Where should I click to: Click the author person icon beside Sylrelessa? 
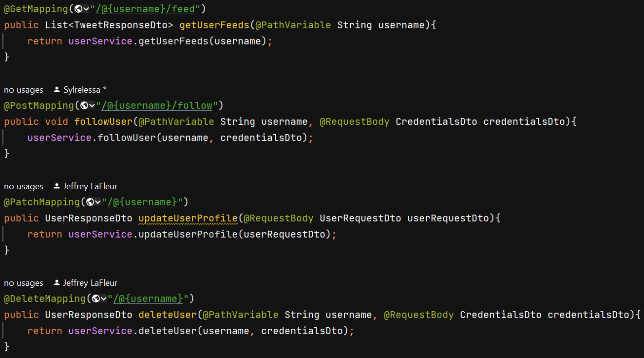(x=57, y=90)
